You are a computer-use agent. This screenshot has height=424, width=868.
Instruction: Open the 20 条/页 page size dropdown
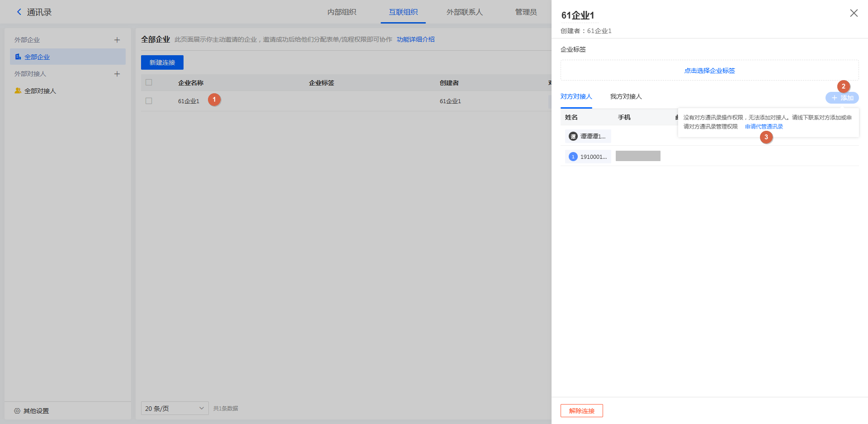tap(175, 408)
